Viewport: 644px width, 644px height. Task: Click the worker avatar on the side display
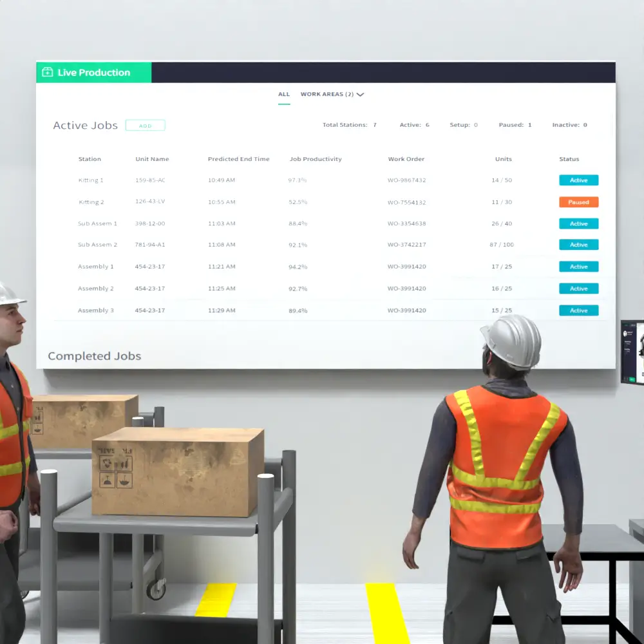pyautogui.click(x=625, y=334)
